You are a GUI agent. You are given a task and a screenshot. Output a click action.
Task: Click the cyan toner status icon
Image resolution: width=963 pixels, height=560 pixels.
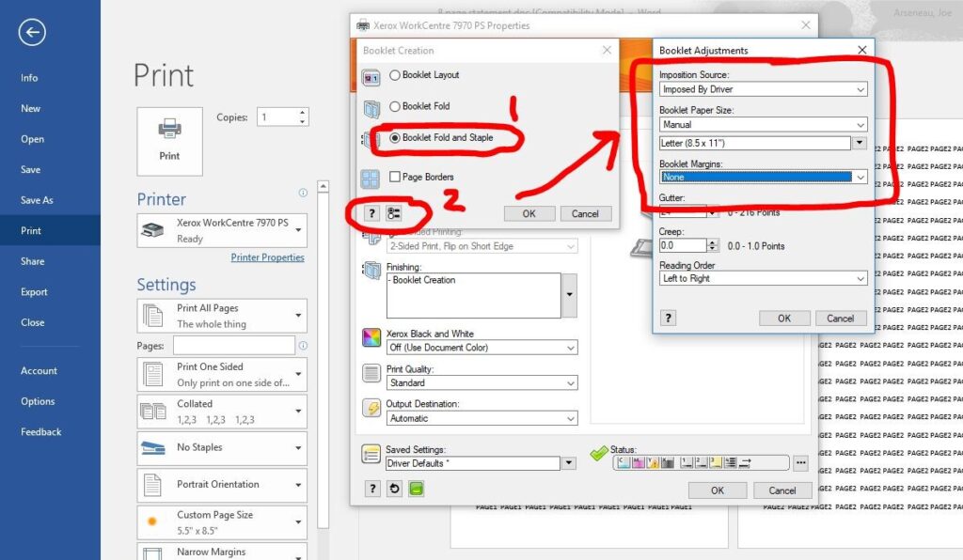coord(624,462)
